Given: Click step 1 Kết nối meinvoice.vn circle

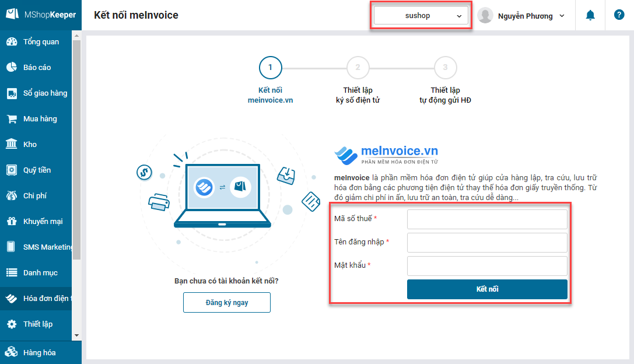Looking at the screenshot, I should [270, 68].
